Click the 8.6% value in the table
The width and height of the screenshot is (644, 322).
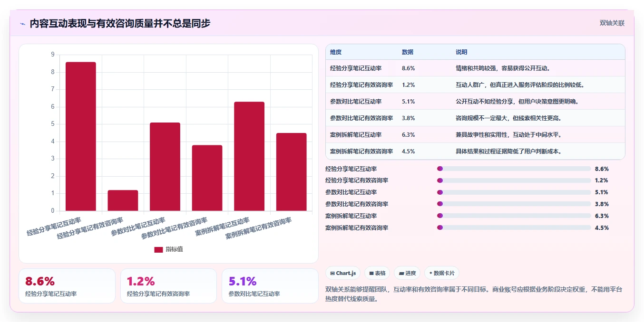coord(409,68)
